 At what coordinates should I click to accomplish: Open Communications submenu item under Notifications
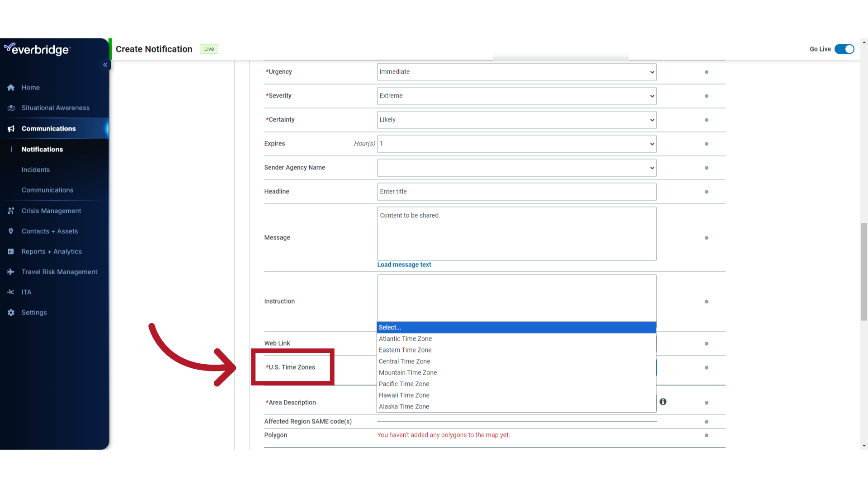pos(47,190)
